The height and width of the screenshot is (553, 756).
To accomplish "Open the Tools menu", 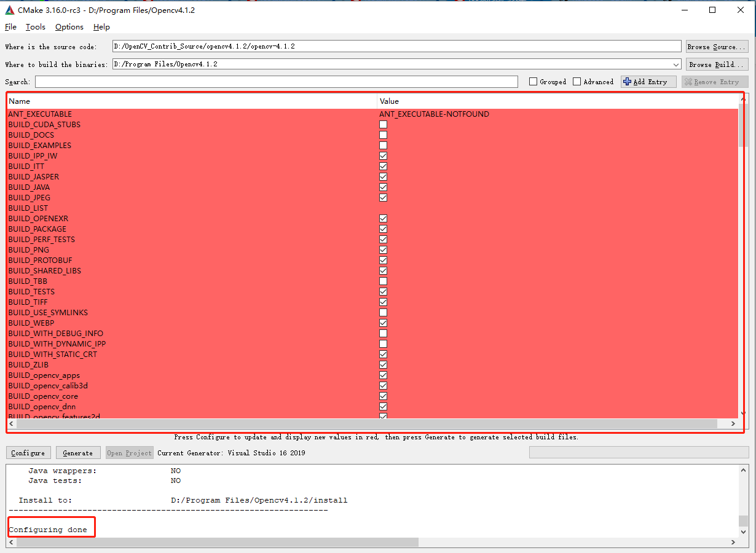I will click(x=35, y=27).
